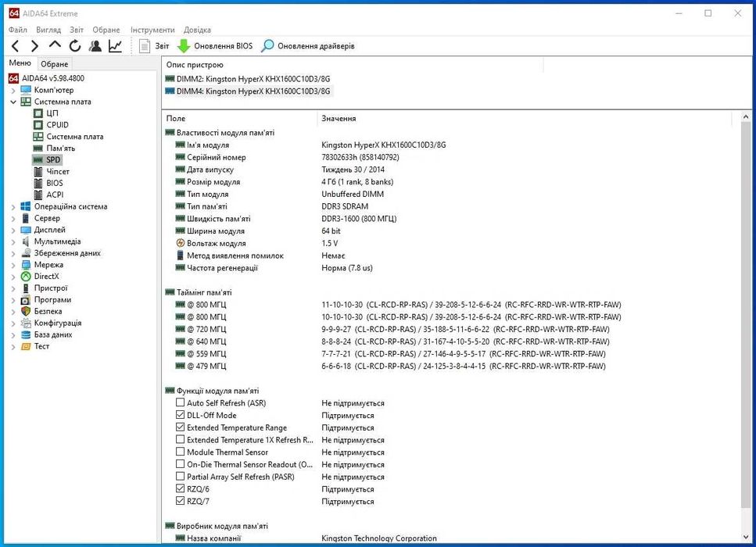The image size is (756, 547).
Task: Click the driver update magnifier icon
Action: click(x=267, y=46)
